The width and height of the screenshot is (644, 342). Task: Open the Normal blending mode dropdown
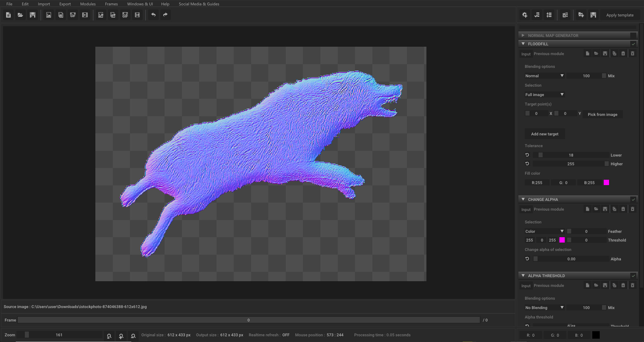544,76
